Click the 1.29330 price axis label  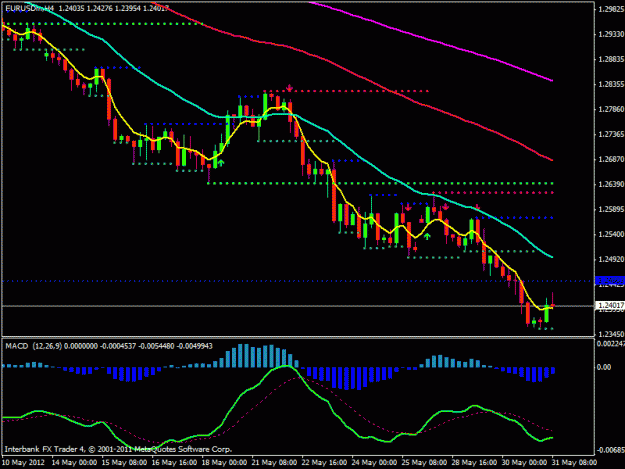tap(611, 35)
